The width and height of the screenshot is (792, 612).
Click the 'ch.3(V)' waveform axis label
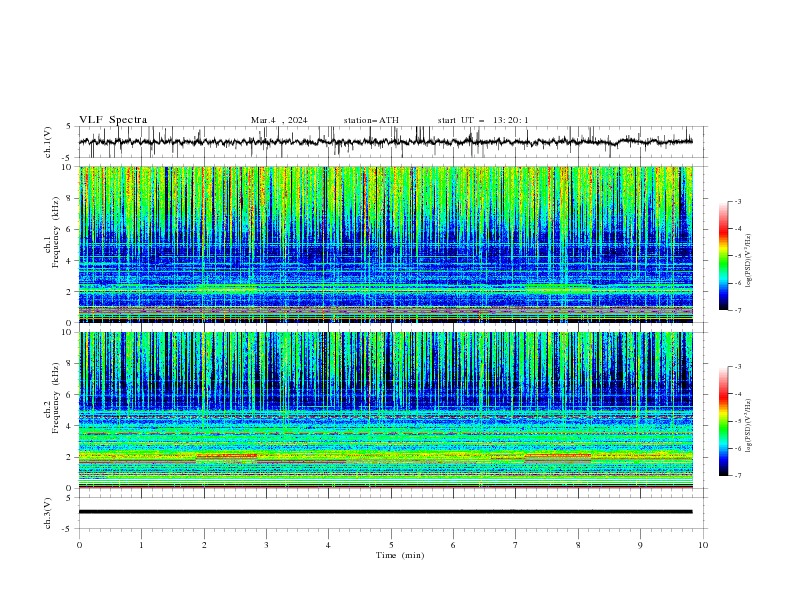coord(48,513)
